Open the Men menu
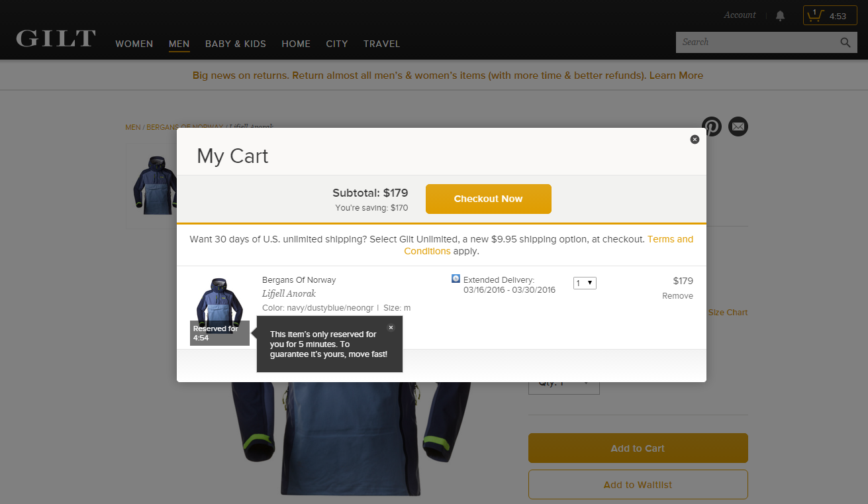This screenshot has width=868, height=504. point(179,44)
